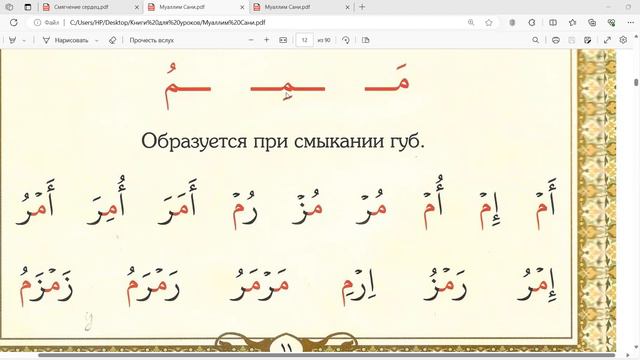Image resolution: width=640 pixels, height=360 pixels.
Task: Click the address bar file path
Action: point(168,22)
